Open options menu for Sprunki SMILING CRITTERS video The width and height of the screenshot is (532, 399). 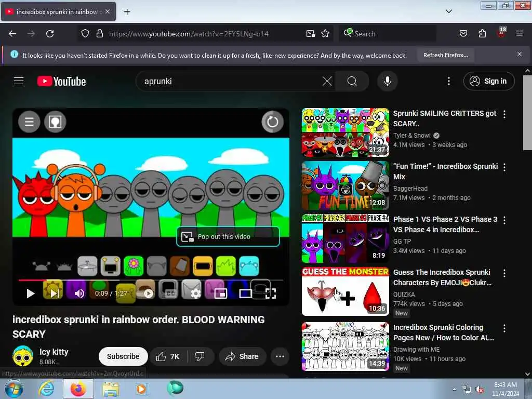[x=504, y=114]
